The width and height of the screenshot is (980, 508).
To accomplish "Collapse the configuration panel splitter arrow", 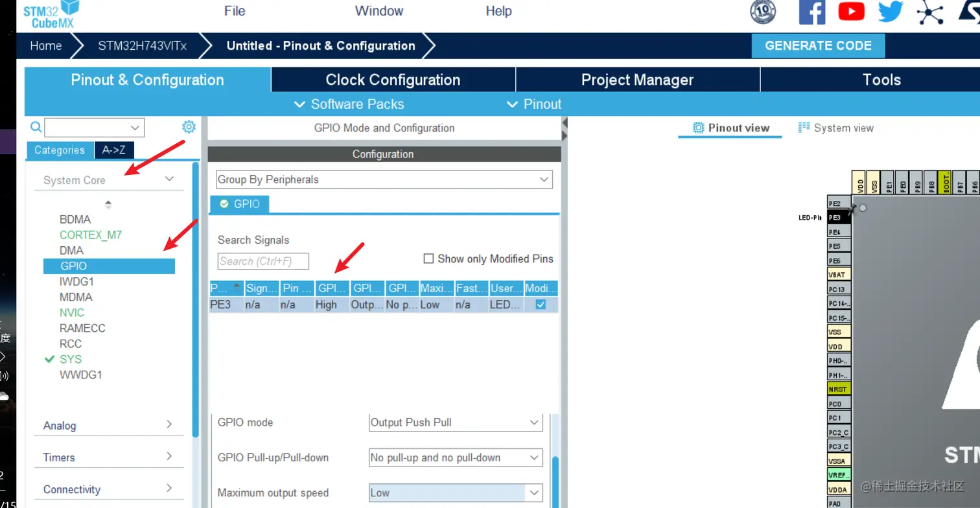I will (x=565, y=122).
